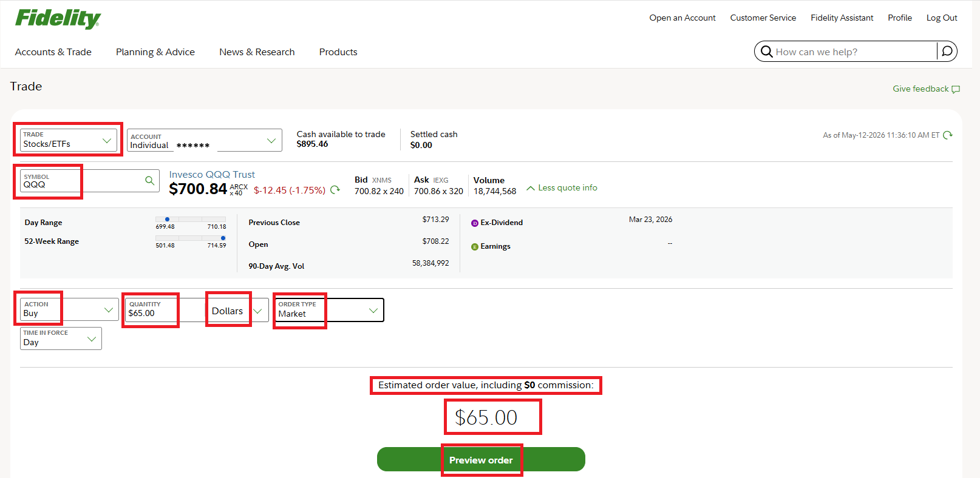Click the Open an Account link

click(682, 18)
